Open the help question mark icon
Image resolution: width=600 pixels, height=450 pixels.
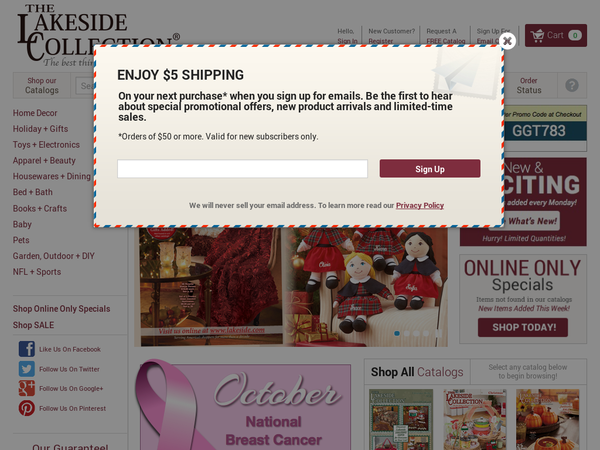pos(572,85)
